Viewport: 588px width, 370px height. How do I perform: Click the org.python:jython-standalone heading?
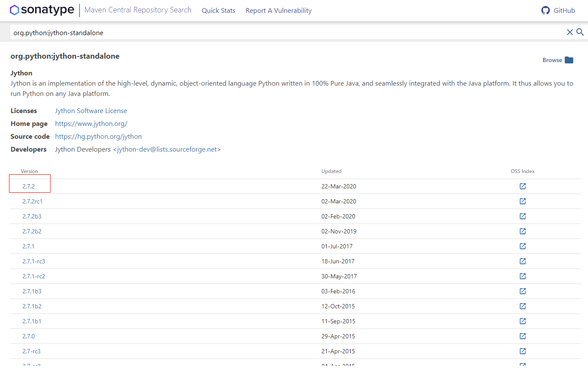[65, 56]
